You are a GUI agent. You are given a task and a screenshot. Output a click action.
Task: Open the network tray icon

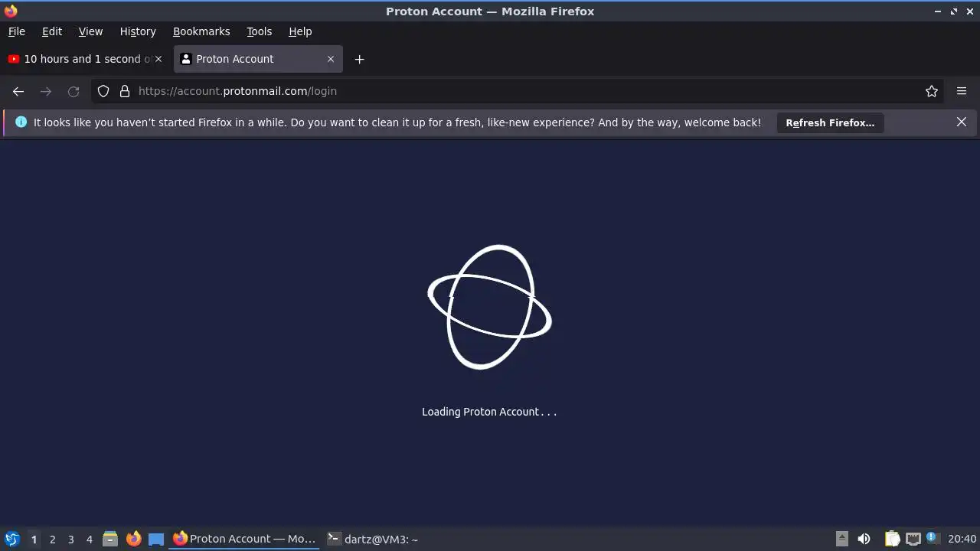(913, 539)
